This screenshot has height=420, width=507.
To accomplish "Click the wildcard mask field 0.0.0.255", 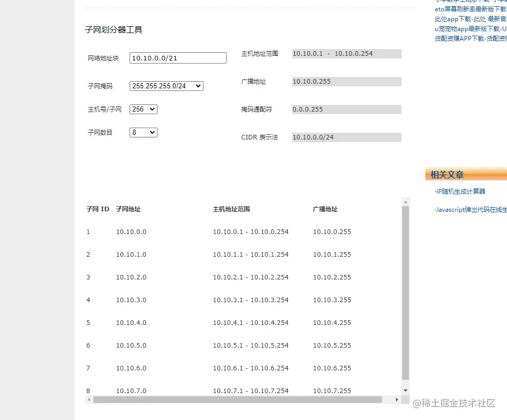I will pos(346,110).
